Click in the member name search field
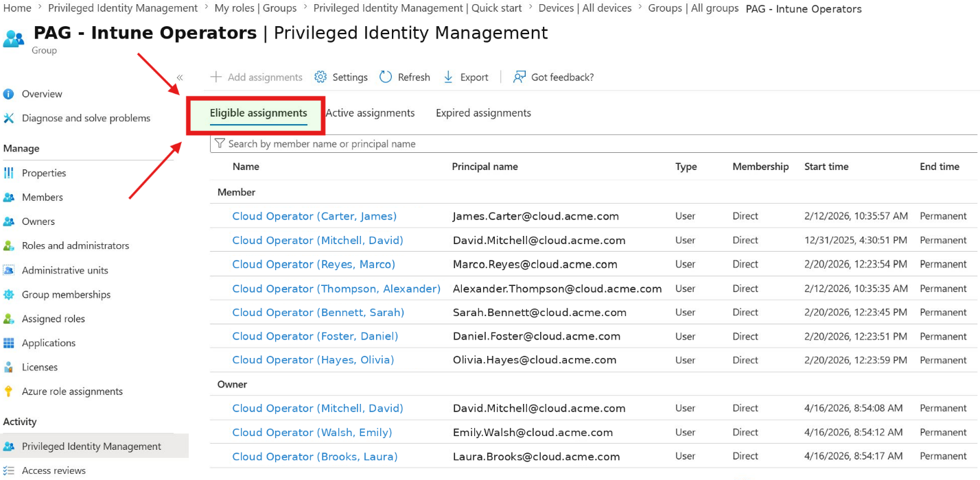The image size is (980, 480). [594, 143]
